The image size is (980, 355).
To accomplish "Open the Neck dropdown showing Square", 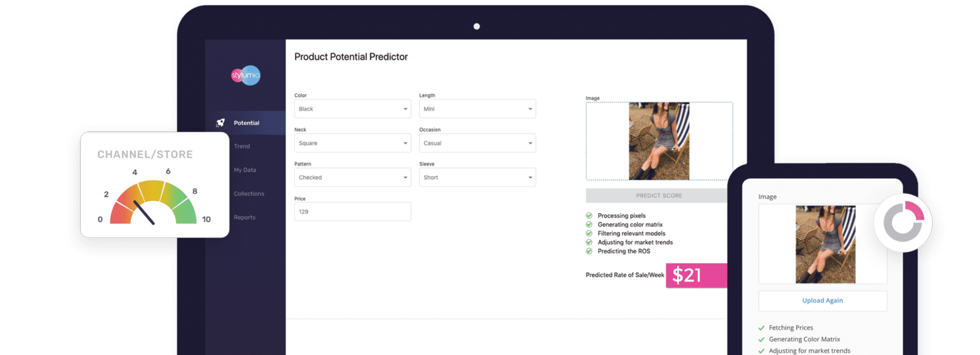I will pos(352,143).
